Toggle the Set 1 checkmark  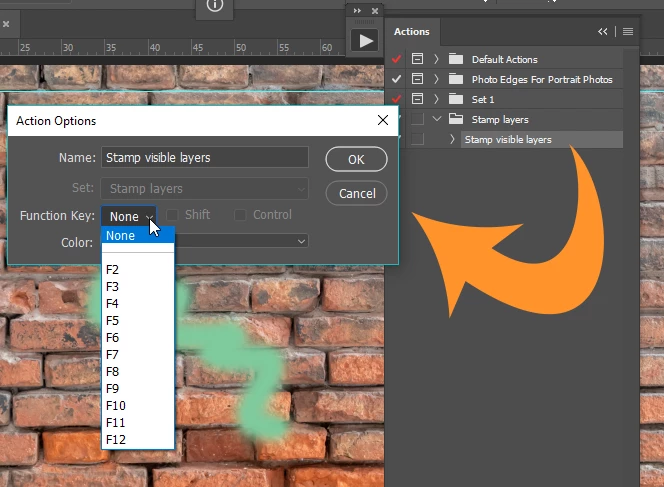click(396, 99)
